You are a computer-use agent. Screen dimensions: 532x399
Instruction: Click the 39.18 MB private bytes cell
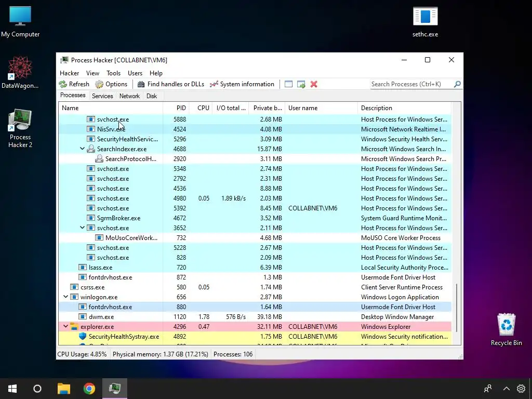(270, 316)
